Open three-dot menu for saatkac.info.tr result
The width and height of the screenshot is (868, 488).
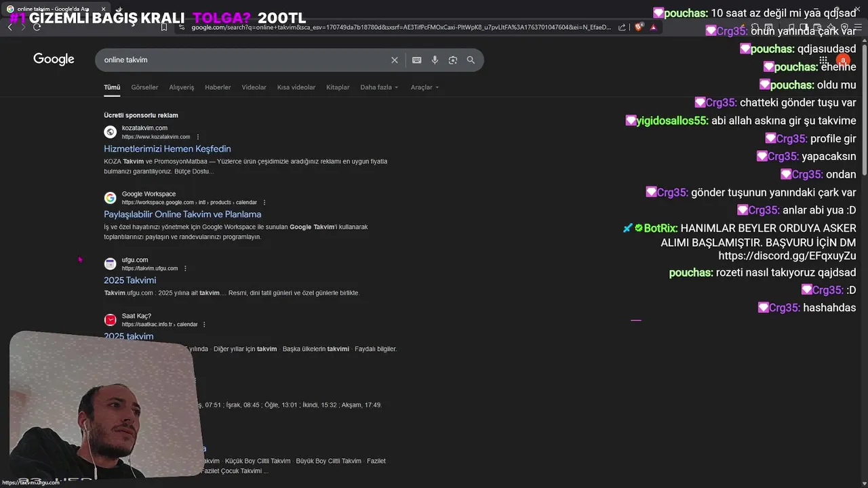[x=204, y=325]
